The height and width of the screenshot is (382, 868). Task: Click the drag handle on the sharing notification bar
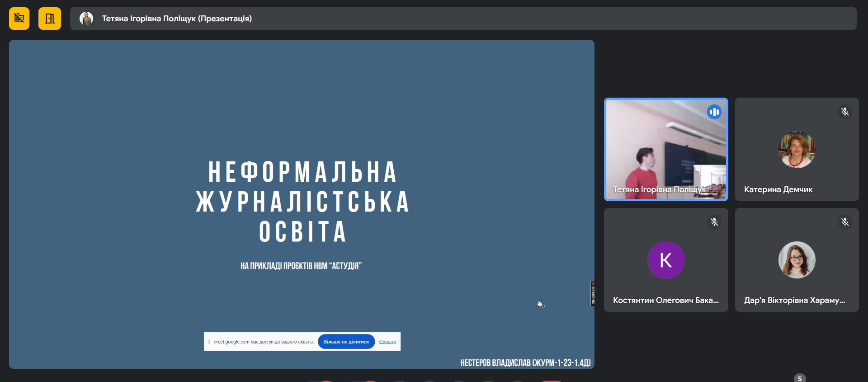click(x=209, y=342)
